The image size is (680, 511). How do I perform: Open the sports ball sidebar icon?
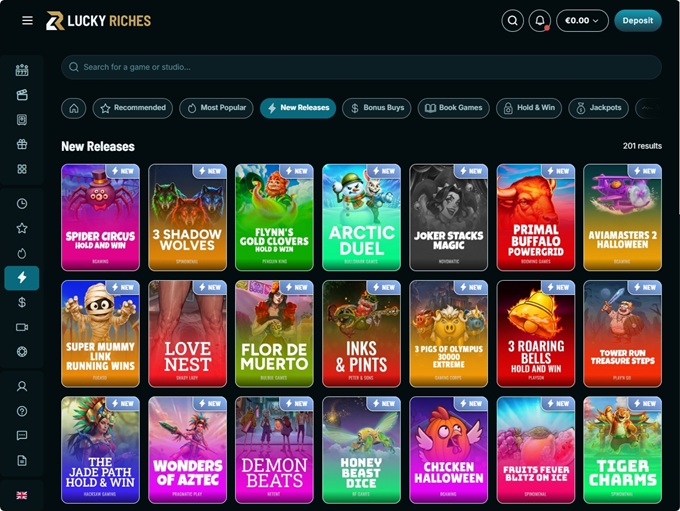point(22,351)
